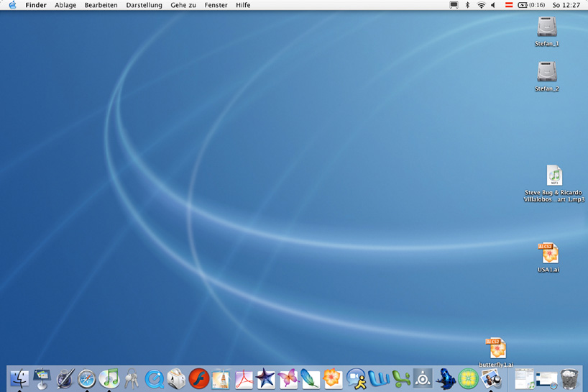588x392 pixels.
Task: Open the Trash in the dock
Action: point(569,378)
